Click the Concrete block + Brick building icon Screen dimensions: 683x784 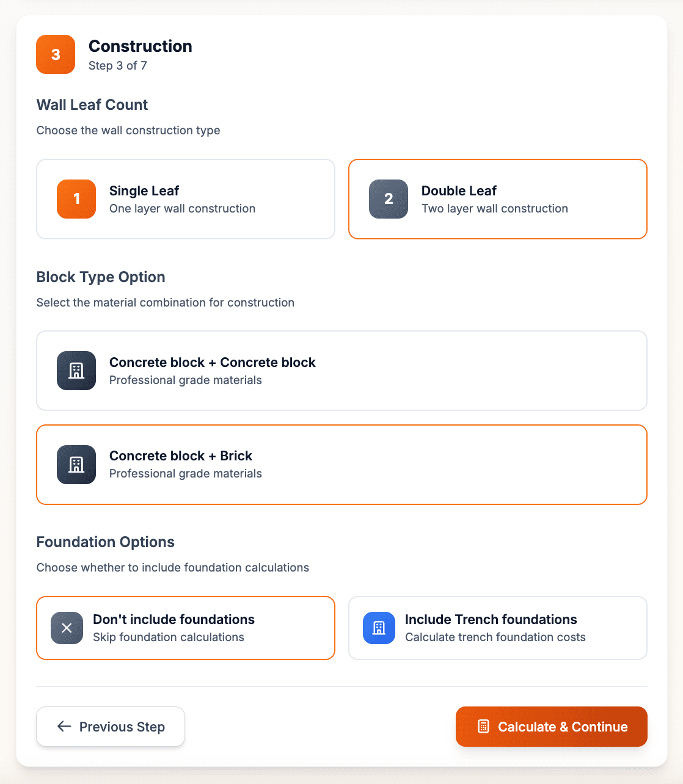click(76, 465)
